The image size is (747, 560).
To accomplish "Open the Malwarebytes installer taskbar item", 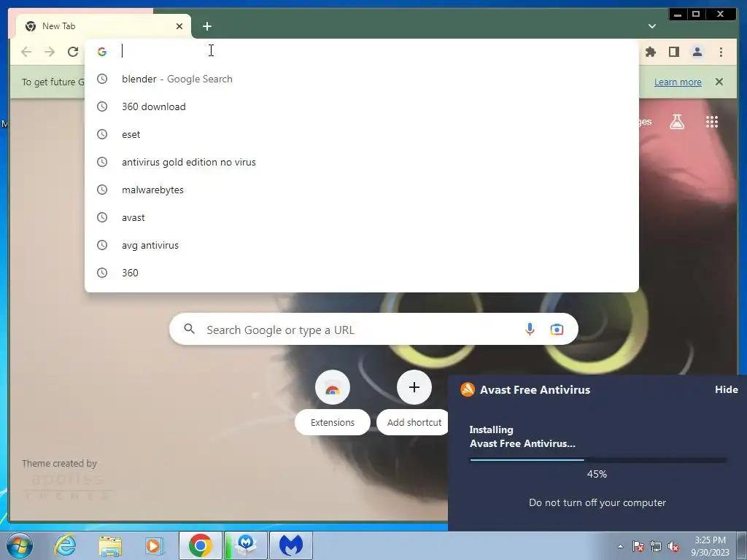I will tap(246, 545).
